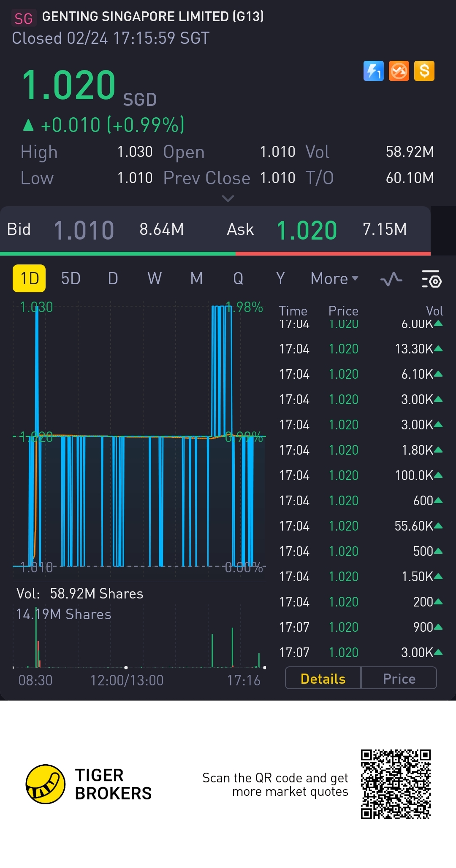Tap the QR code image
456x868 pixels.
(x=396, y=784)
